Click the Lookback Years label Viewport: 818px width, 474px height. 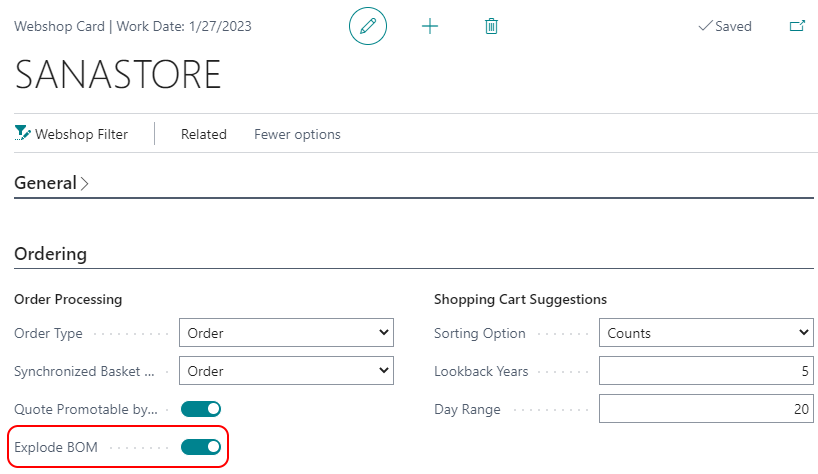coord(481,371)
